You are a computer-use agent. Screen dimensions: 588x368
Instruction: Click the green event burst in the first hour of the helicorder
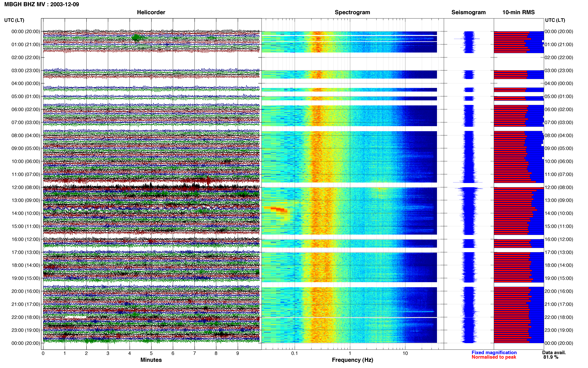coord(136,37)
